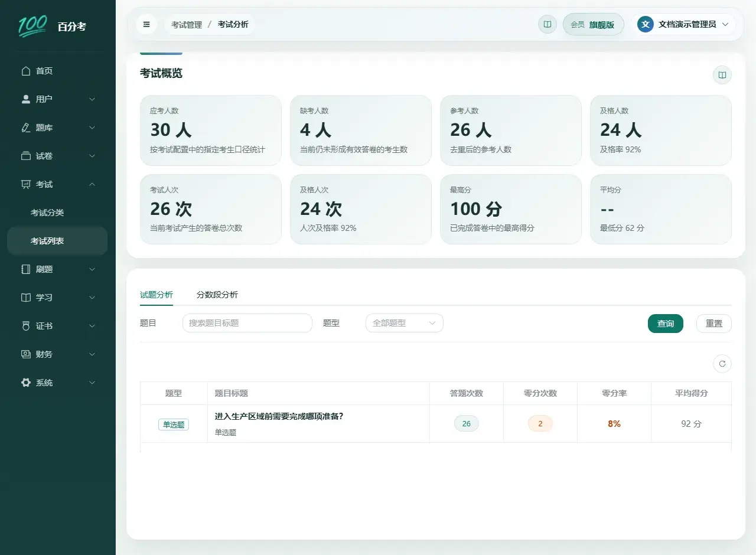Expand the 系统 menu chevron
The image size is (756, 555).
[92, 383]
